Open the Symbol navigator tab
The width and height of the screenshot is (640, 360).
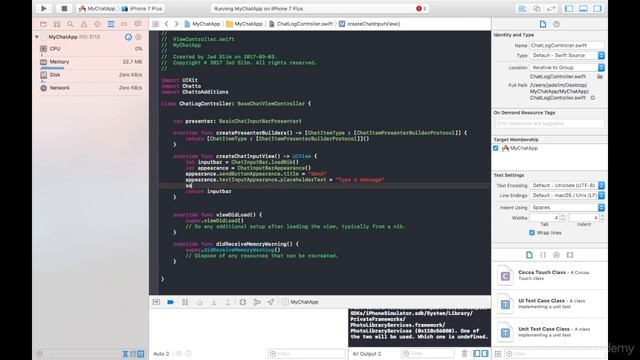[57, 24]
